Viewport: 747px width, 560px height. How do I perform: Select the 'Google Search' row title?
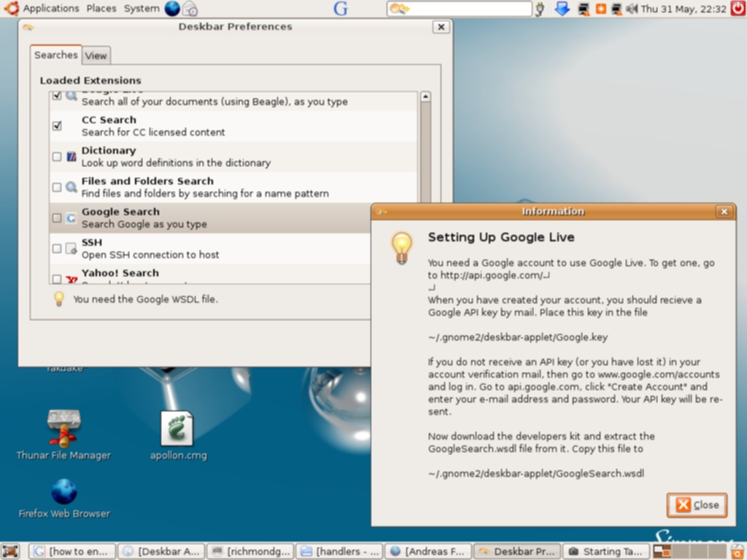point(120,212)
